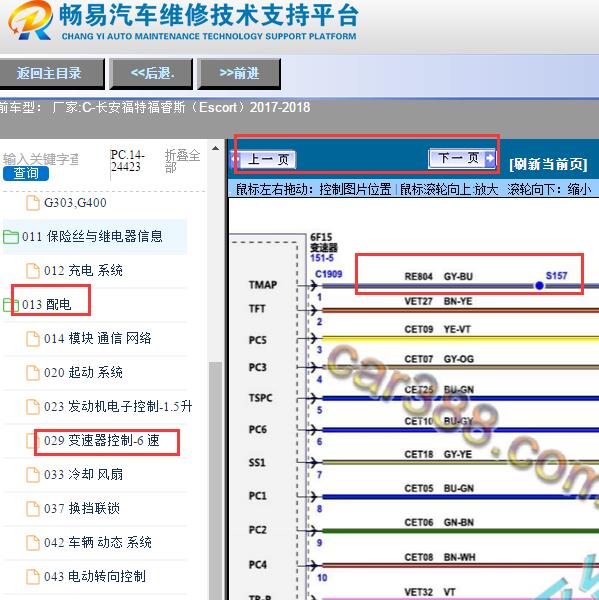Click the blue 查询 search button
The image size is (599, 600).
click(26, 173)
